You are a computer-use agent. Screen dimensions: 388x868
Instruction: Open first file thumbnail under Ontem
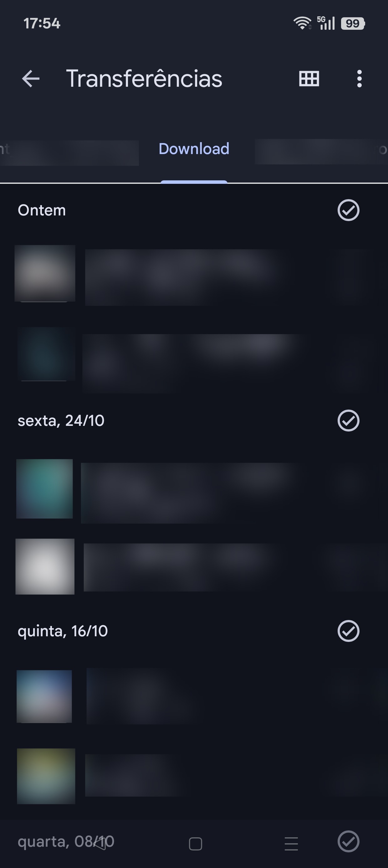45,273
